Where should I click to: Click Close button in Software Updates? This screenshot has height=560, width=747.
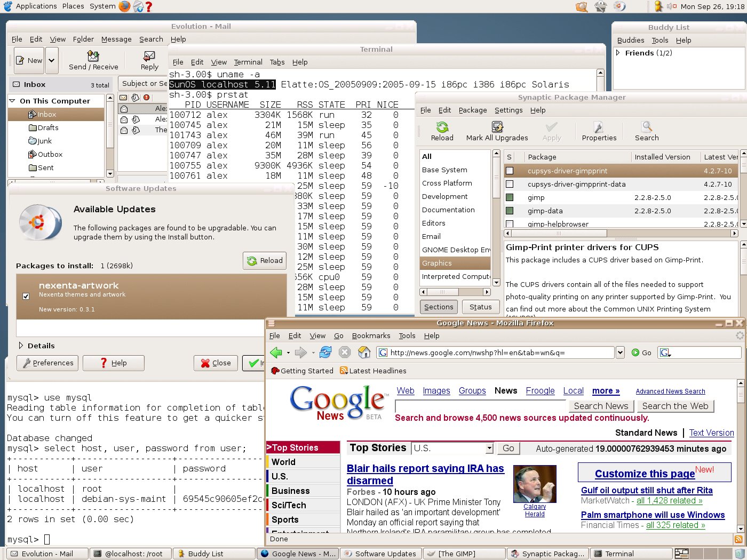[x=216, y=363]
